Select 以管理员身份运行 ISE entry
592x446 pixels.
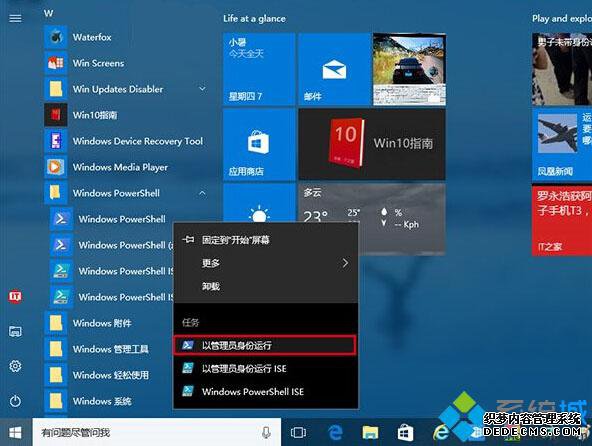tap(265, 369)
